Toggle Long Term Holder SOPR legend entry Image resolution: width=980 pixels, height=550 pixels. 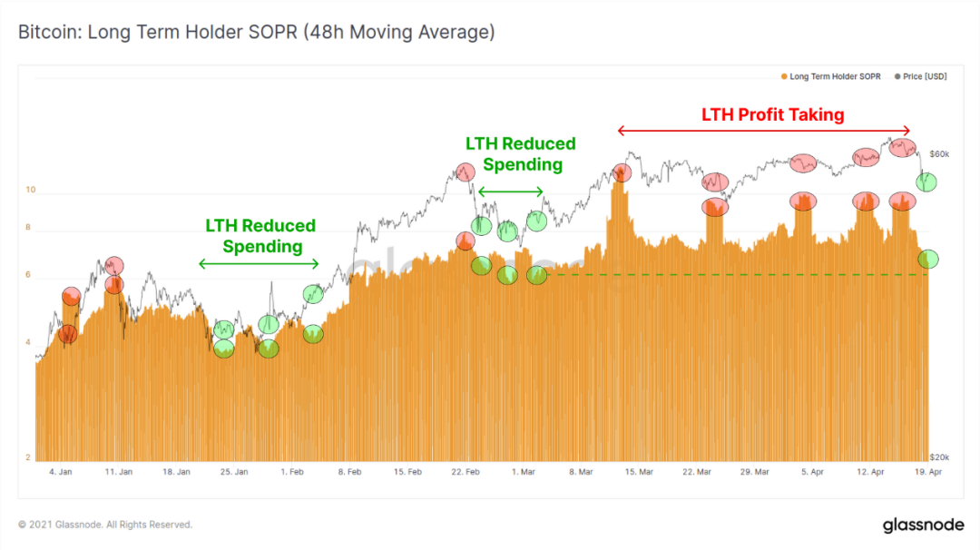click(830, 76)
